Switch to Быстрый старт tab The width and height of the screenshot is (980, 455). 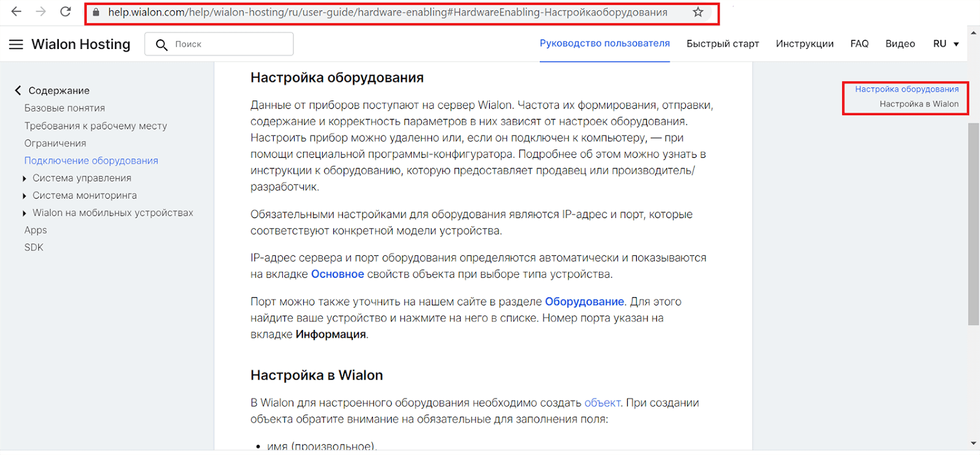pos(723,43)
